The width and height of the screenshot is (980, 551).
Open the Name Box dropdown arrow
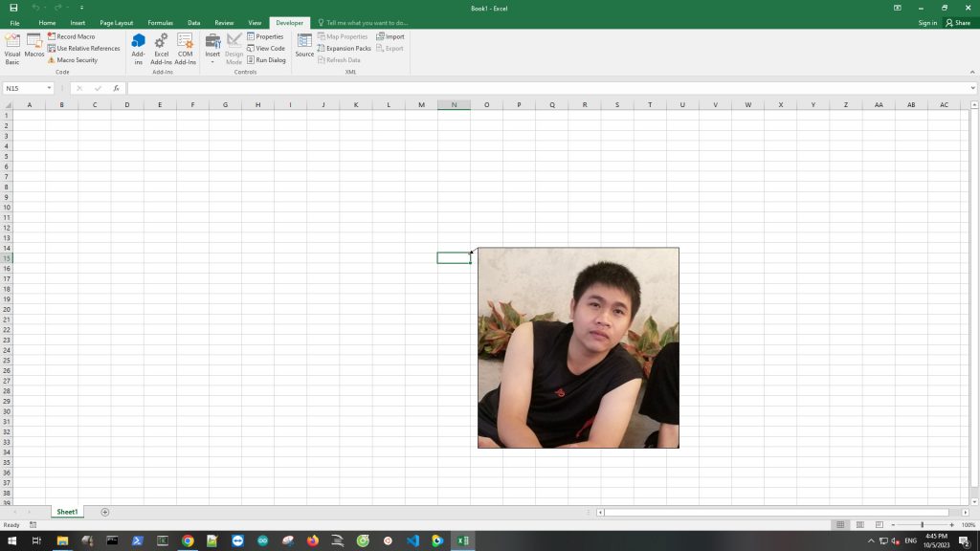[x=49, y=88]
